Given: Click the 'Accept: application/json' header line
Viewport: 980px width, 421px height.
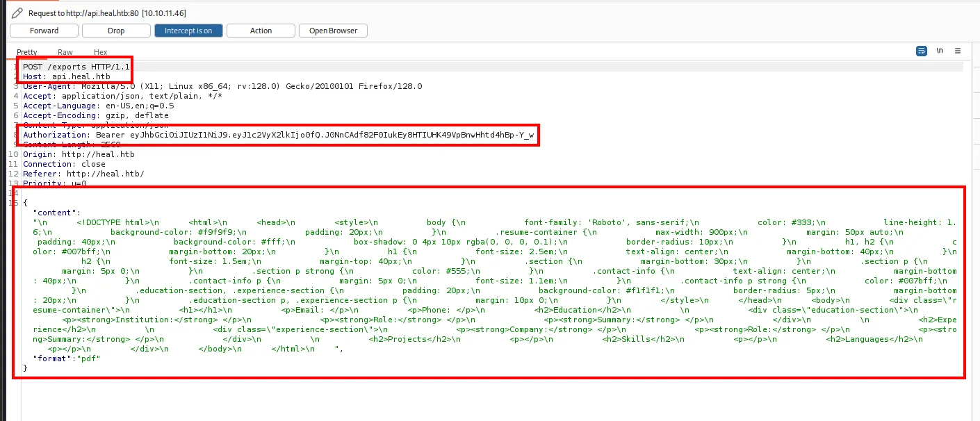Looking at the screenshot, I should click(x=122, y=96).
